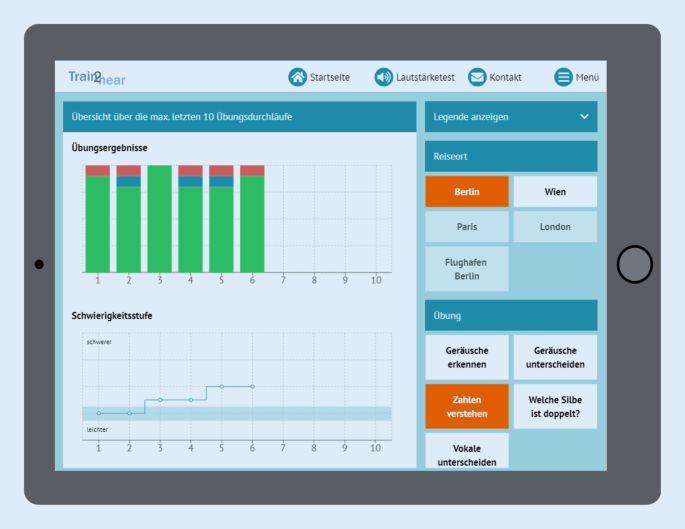The height and width of the screenshot is (529, 685).
Task: Select the Zahlen verstehen exercise
Action: tap(467, 406)
